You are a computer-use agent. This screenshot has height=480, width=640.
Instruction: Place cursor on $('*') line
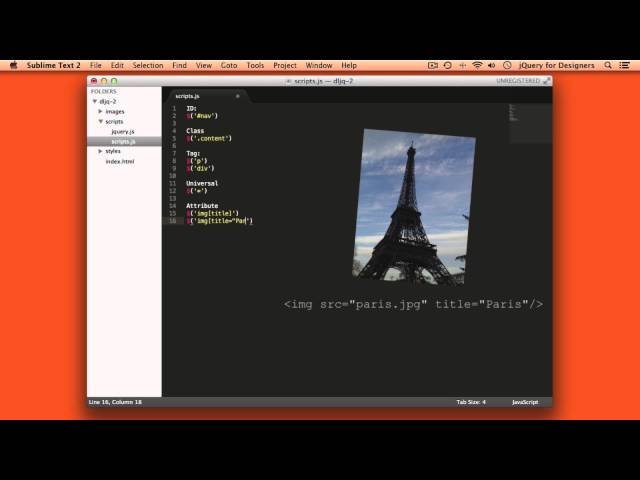click(x=197, y=191)
